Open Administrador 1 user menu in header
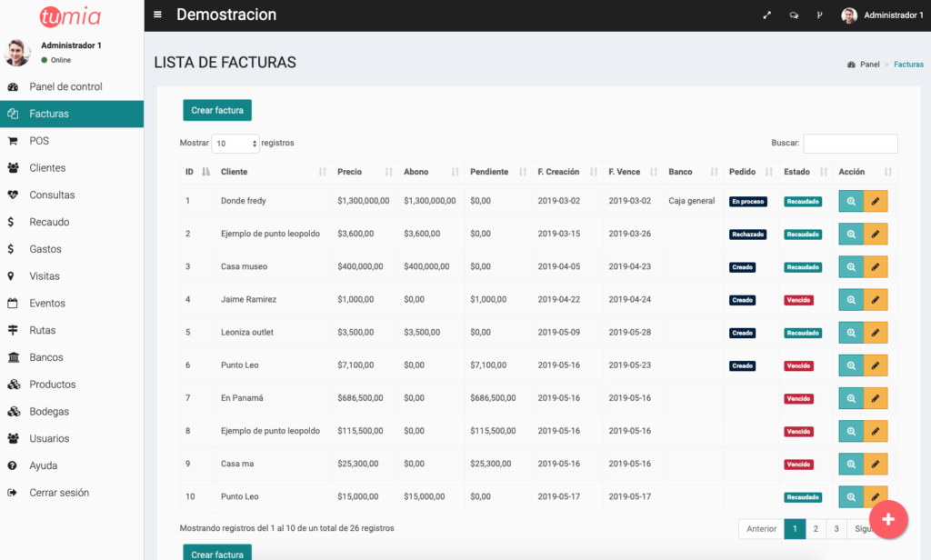 882,15
